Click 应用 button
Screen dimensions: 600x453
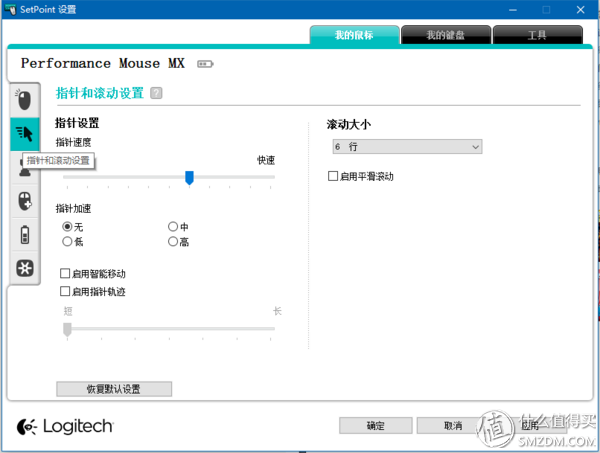pyautogui.click(x=531, y=425)
